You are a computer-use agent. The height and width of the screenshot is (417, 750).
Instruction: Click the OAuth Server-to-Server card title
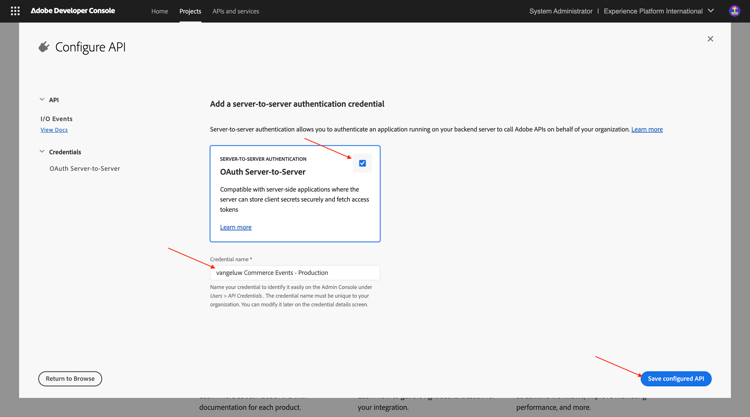[x=263, y=172]
